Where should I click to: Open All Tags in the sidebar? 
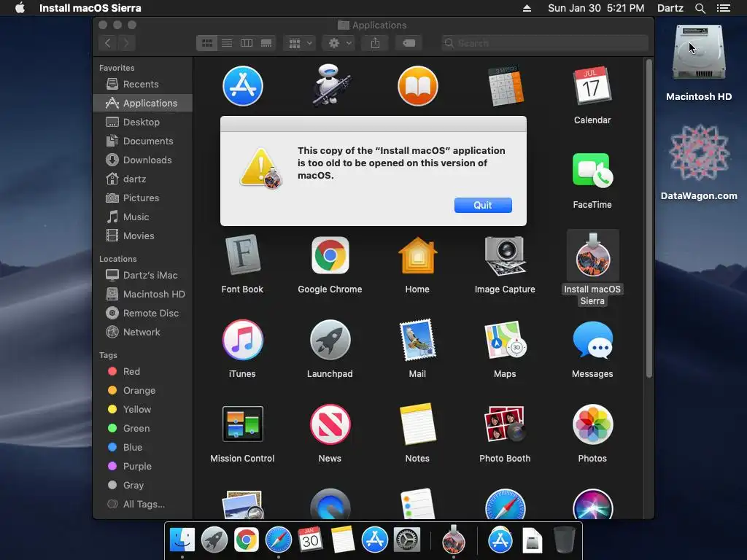tap(142, 505)
